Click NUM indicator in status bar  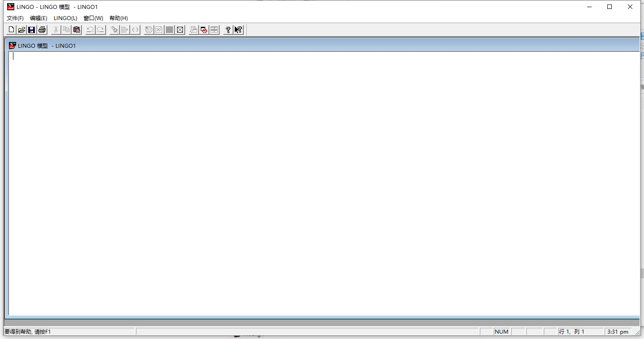[502, 332]
